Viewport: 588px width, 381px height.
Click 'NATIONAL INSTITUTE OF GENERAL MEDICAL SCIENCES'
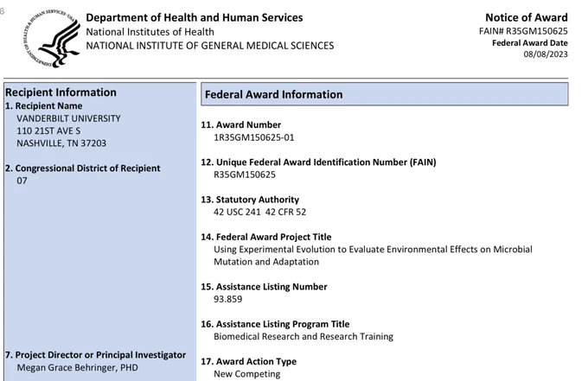[x=210, y=46]
